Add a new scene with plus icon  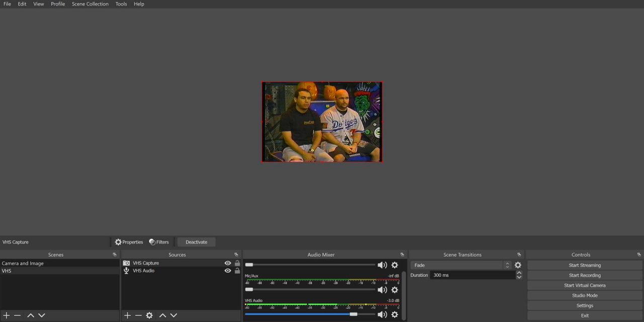pos(7,315)
